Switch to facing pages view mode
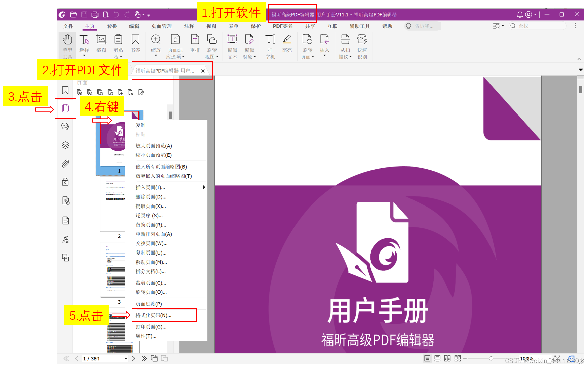This screenshot has height=367, width=588. coord(447,358)
